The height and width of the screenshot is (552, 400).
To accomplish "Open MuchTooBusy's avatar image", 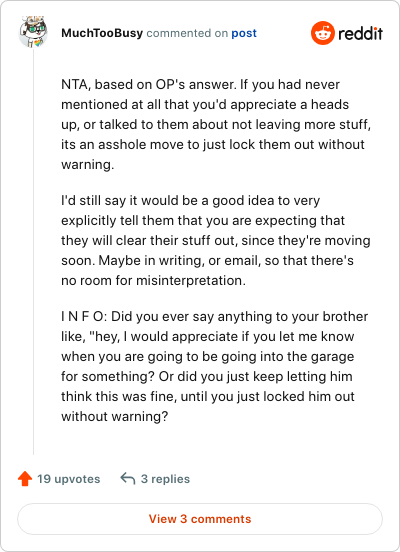I will click(33, 32).
